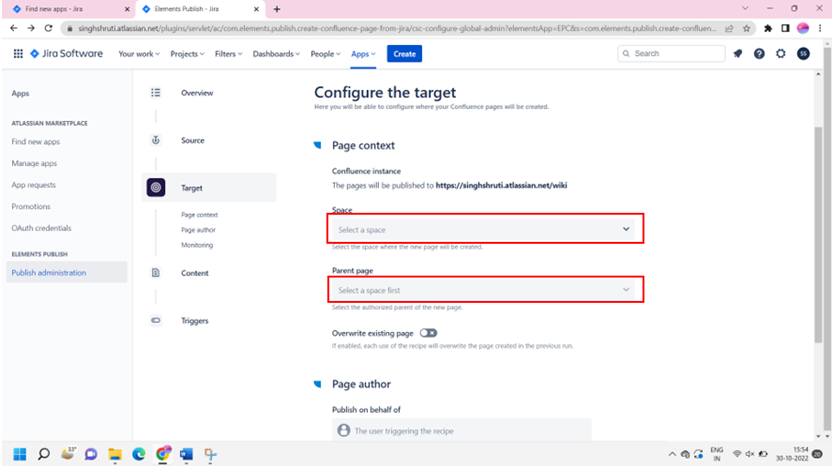Reload the page with refresh icon
This screenshot has height=466, width=832.
pyautogui.click(x=48, y=28)
